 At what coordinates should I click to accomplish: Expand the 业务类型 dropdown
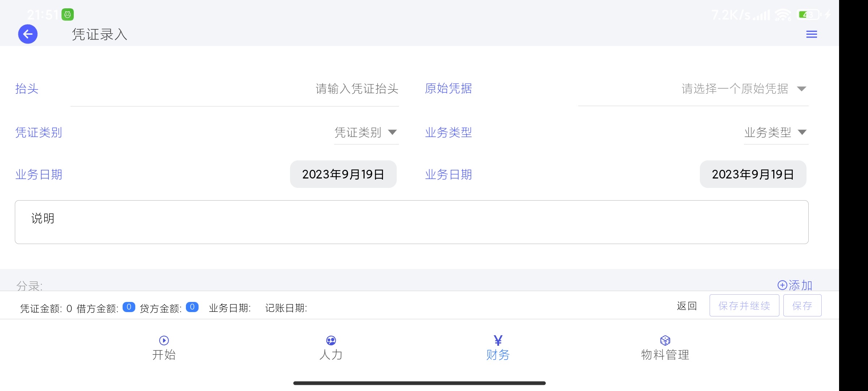tap(802, 132)
